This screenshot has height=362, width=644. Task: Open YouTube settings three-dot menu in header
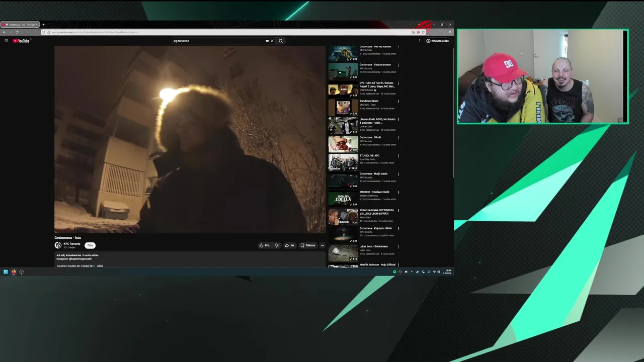point(420,41)
